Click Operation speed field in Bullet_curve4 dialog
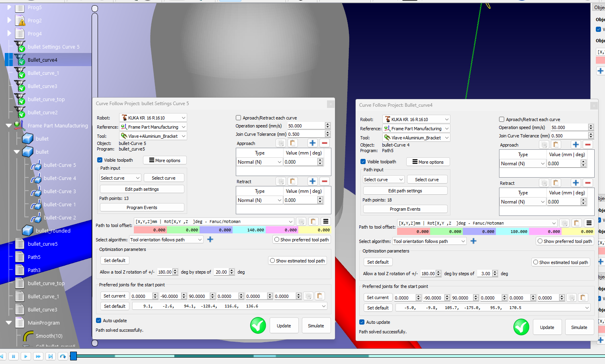 click(x=569, y=127)
